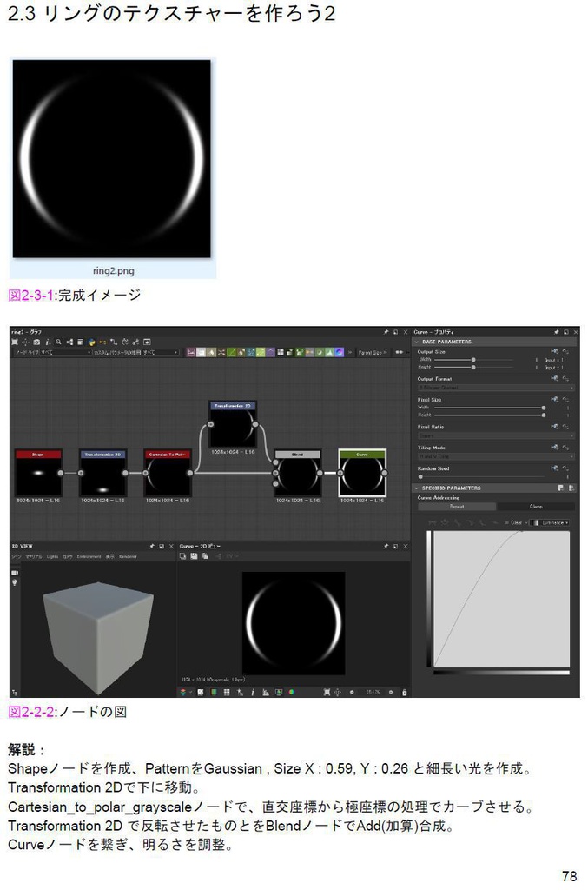The height and width of the screenshot is (890, 588).
Task: Click the ring2.png thumbnail image
Action: (112, 159)
